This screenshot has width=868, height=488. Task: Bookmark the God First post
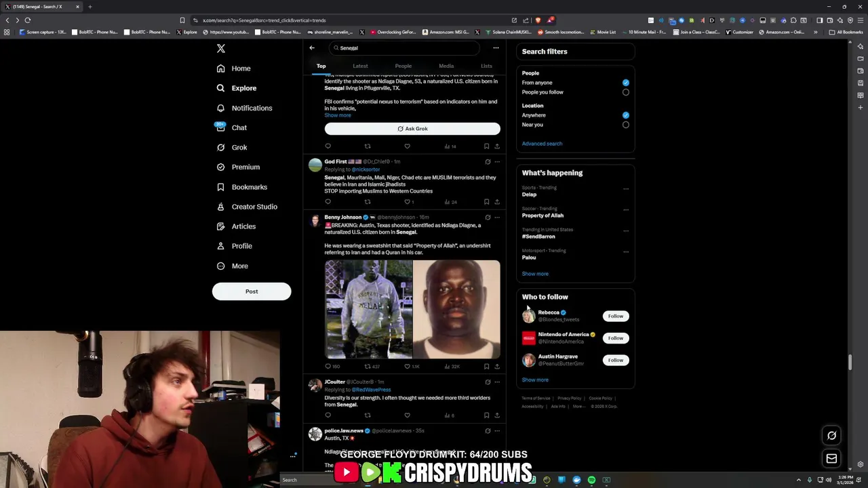[486, 202]
